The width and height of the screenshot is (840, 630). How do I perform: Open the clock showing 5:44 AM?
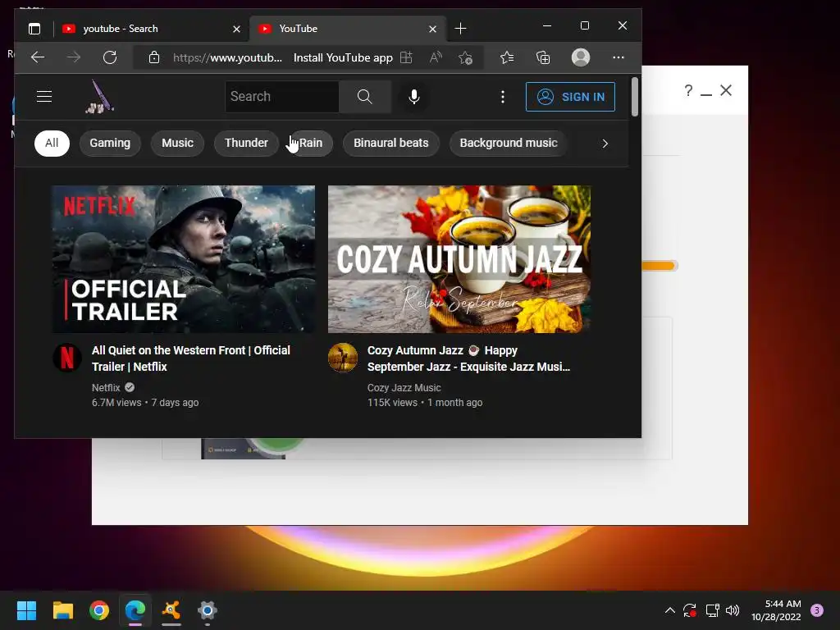tap(776, 610)
